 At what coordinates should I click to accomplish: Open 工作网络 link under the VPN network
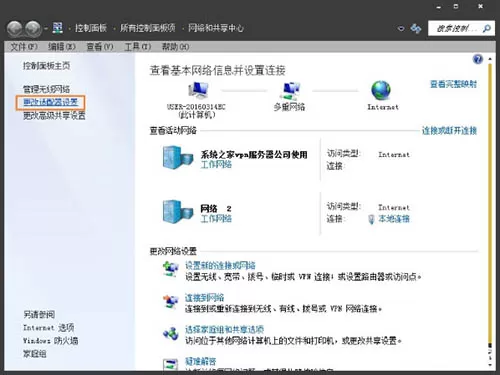216,164
